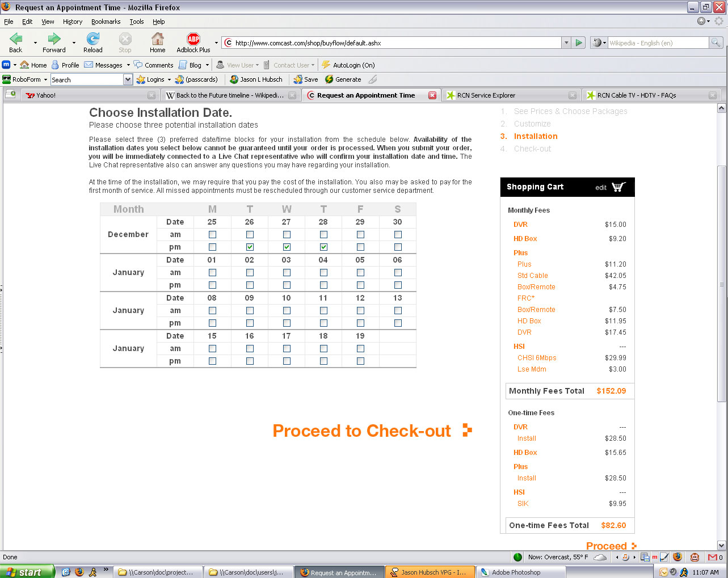Click the Windows Start button
Screen dimensions: 728x578
click(27, 572)
